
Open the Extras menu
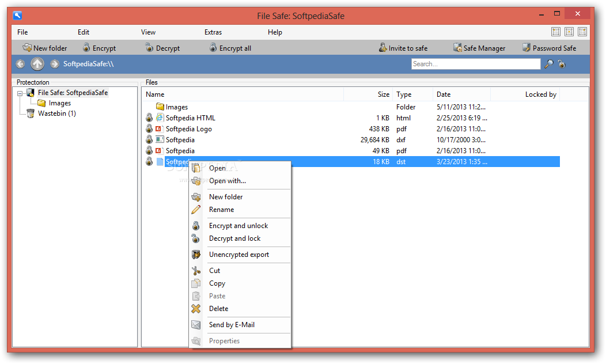tap(213, 32)
